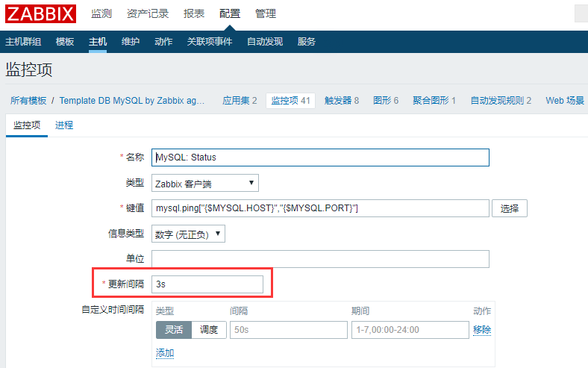Image resolution: width=588 pixels, height=368 pixels.
Task: Go to 自动发现 submenu
Action: [265, 42]
